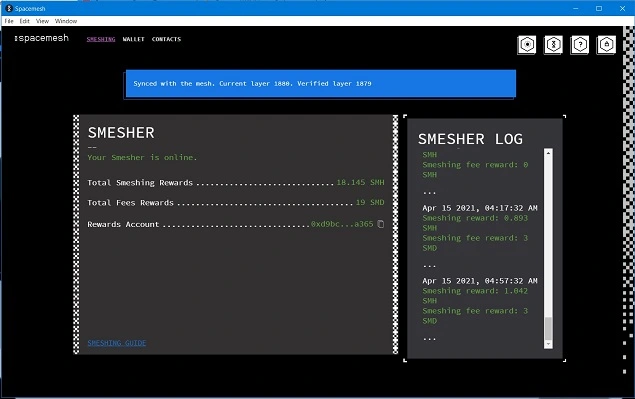The width and height of the screenshot is (635, 399).
Task: Open the SMESHING GUIDE link
Action: 117,343
